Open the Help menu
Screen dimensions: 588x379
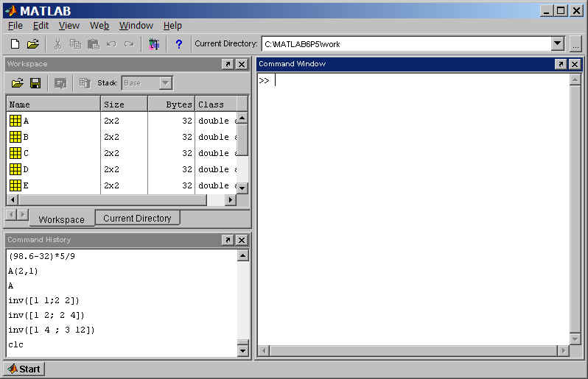click(172, 26)
